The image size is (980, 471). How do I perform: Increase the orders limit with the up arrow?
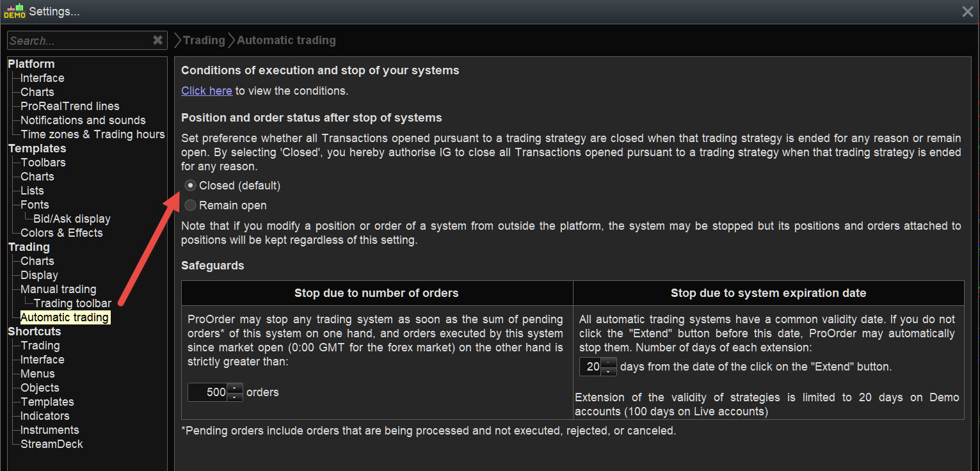click(x=235, y=388)
